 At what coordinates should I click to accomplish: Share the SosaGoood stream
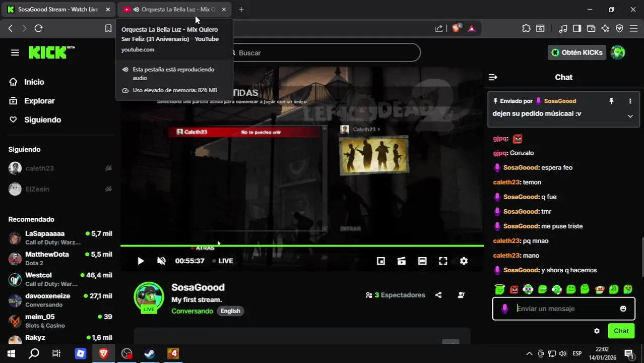pos(438,295)
